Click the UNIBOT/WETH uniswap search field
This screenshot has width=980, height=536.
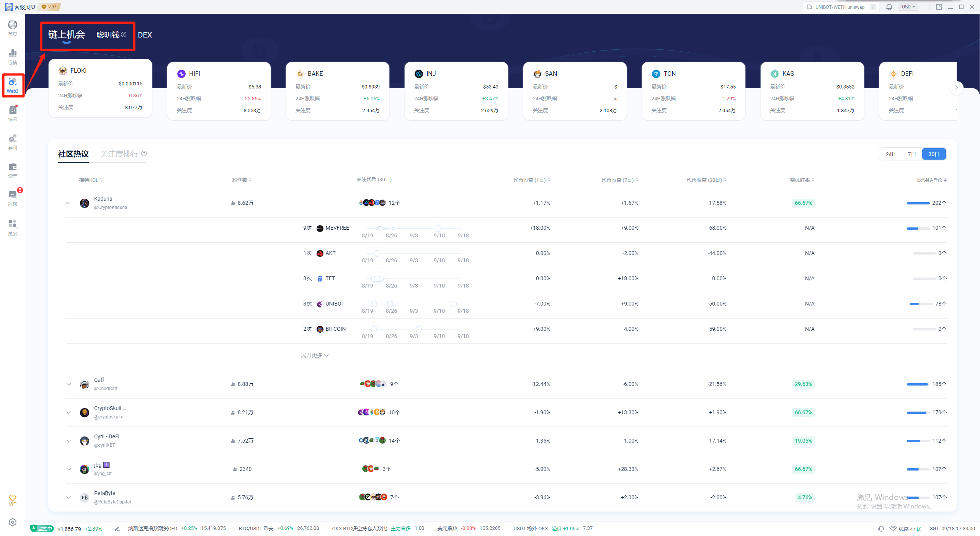click(x=841, y=7)
